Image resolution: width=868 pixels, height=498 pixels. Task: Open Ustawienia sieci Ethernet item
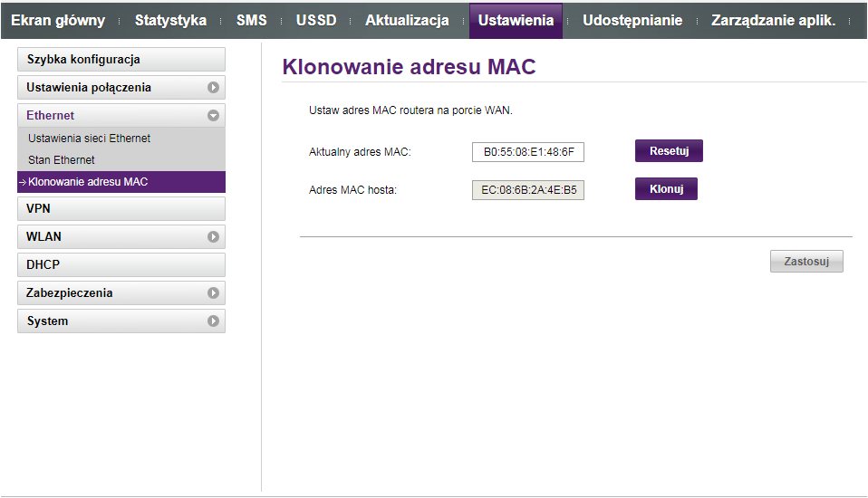coord(89,139)
